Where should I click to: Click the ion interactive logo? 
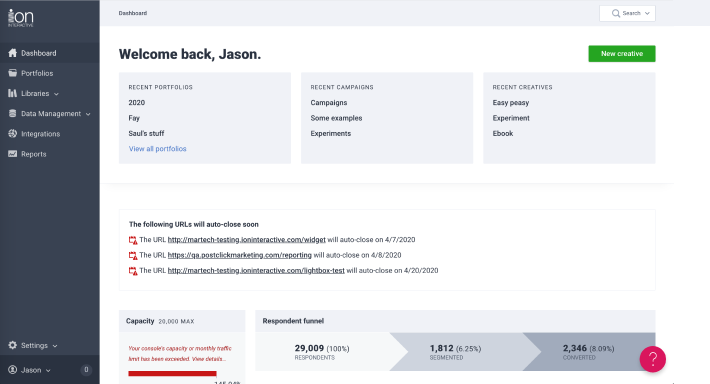point(21,18)
